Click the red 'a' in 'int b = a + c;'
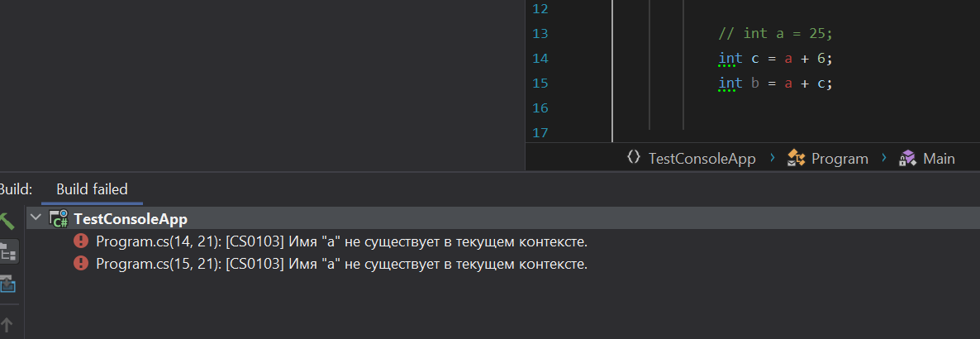980x339 pixels. click(788, 84)
